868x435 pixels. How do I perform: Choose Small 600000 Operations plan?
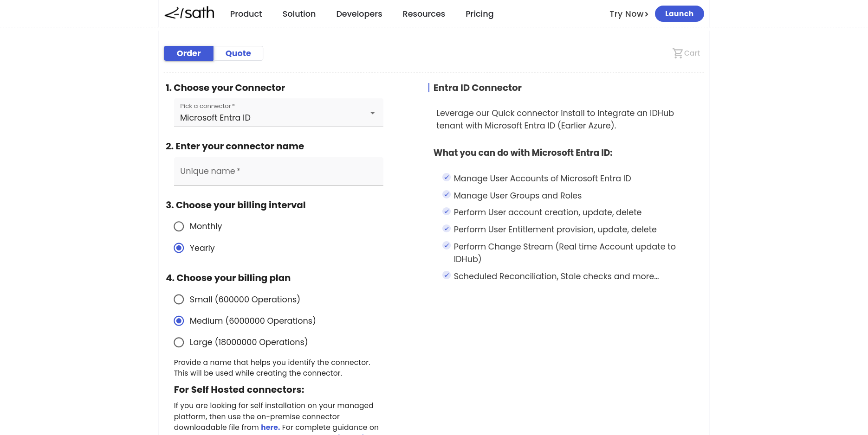click(x=179, y=300)
